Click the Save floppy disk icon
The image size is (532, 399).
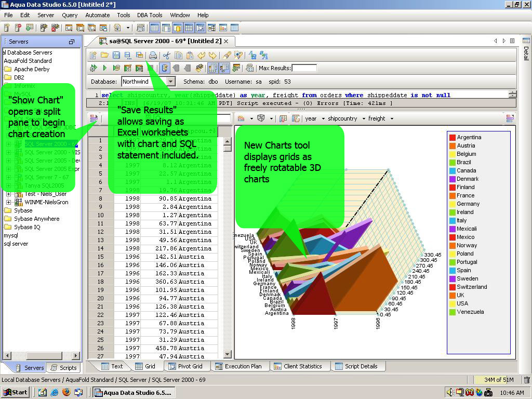pyautogui.click(x=116, y=55)
